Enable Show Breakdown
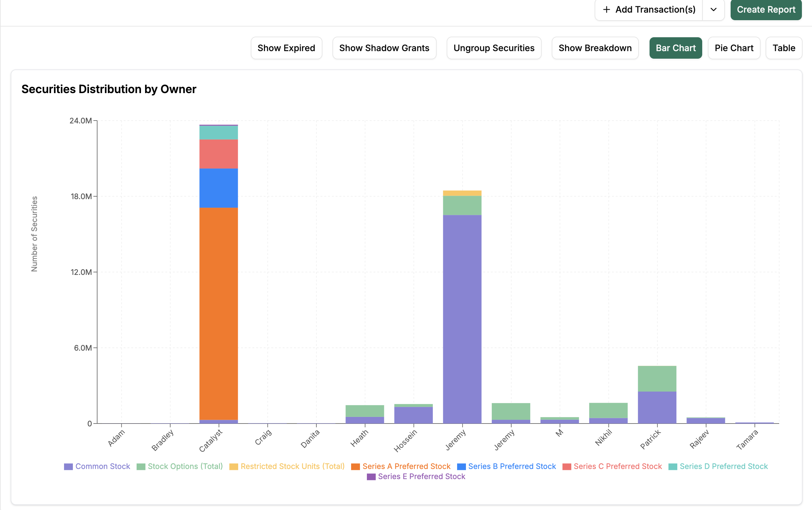The image size is (812, 510). 595,48
